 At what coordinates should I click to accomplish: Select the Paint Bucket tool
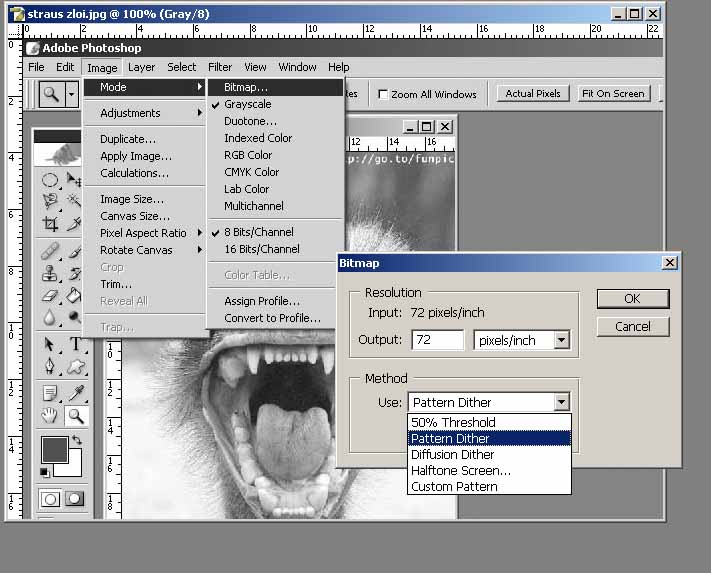point(74,296)
